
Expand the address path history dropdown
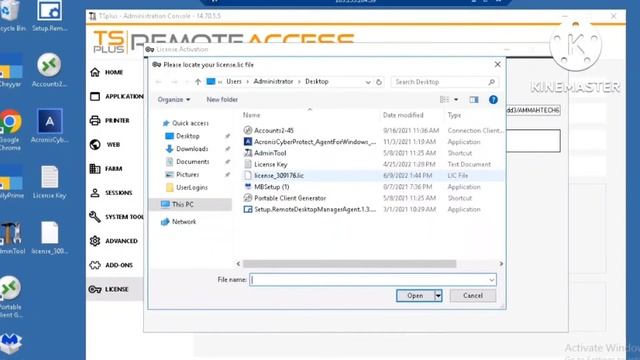(x=368, y=82)
